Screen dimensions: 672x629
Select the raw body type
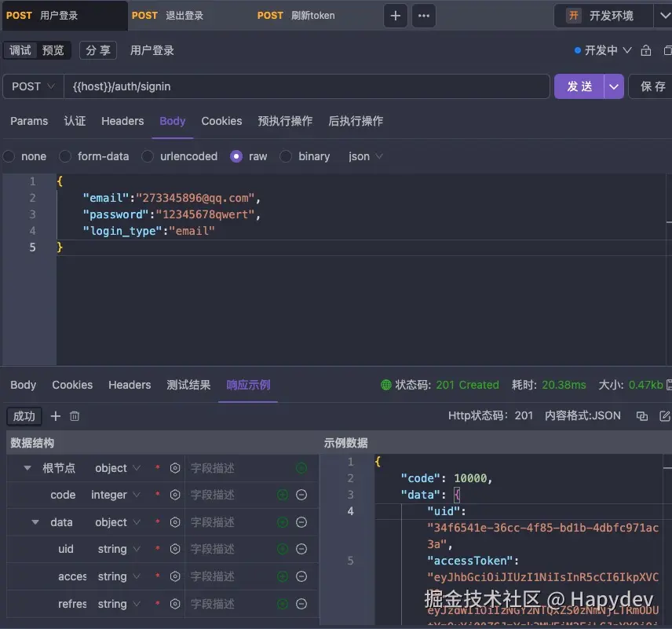click(x=236, y=156)
